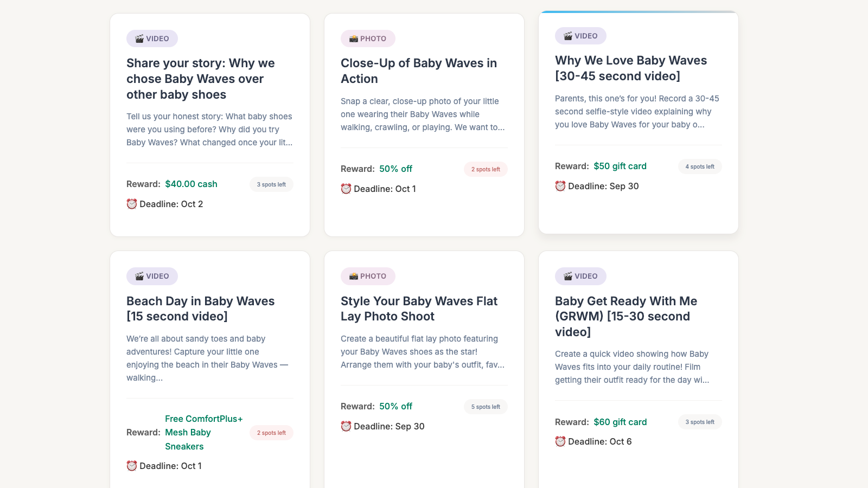The image size is (868, 488).
Task: Open the 'Beach Day in Baby Waves' title
Action: coord(201,309)
